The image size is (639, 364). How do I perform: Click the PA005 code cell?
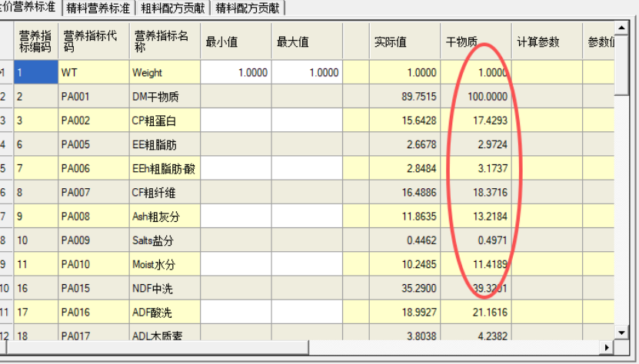[94, 144]
